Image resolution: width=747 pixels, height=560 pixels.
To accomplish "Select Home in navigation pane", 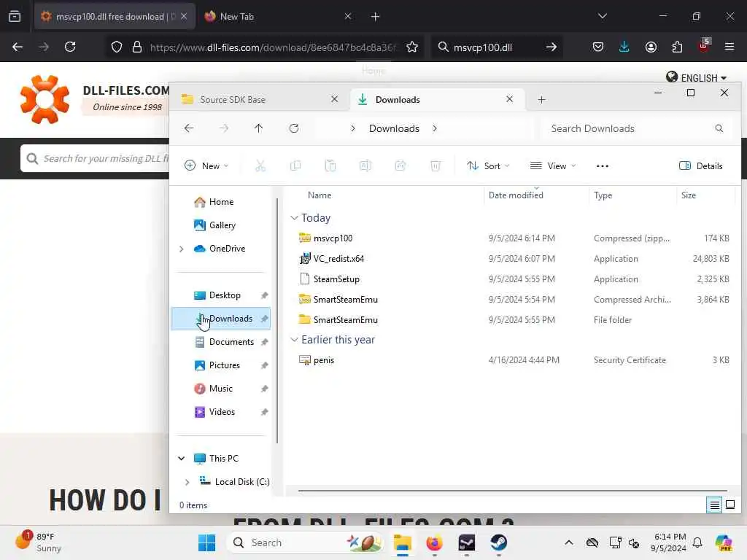I will 220,202.
